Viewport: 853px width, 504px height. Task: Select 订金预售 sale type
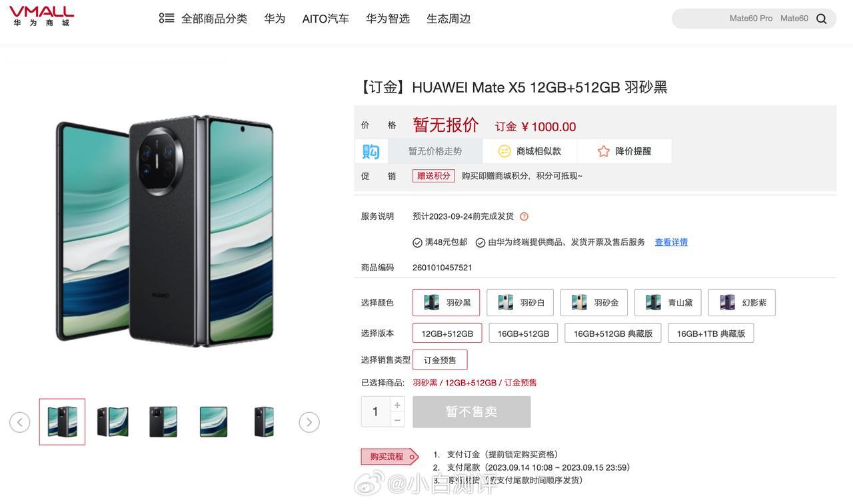[440, 360]
